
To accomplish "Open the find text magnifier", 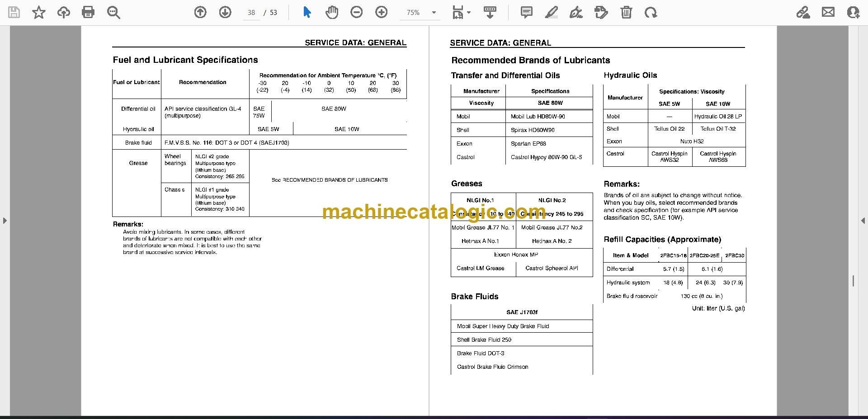I will pos(113,13).
